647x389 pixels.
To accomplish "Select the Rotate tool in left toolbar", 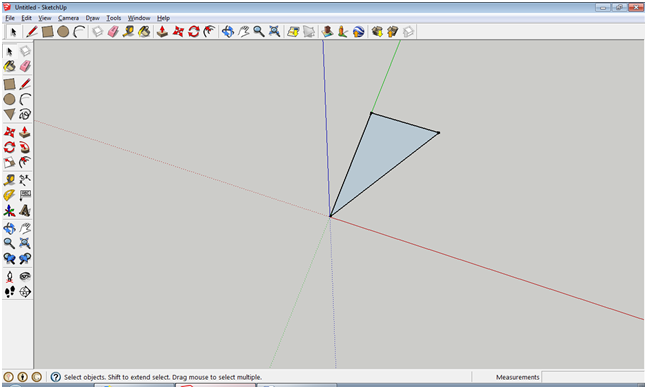I will 9,147.
